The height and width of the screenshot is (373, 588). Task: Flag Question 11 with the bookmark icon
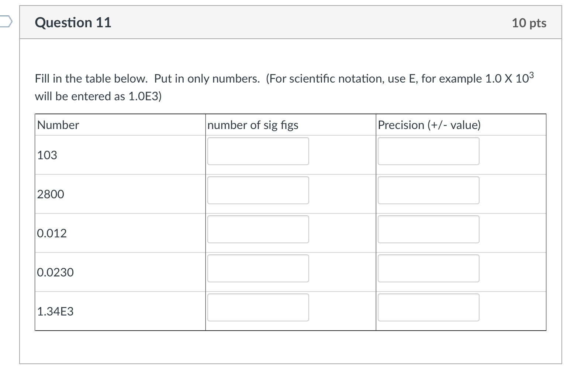[x=5, y=22]
